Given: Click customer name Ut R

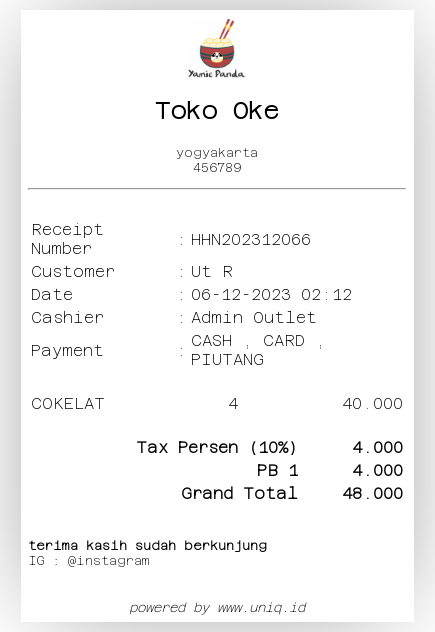Looking at the screenshot, I should 212,272.
